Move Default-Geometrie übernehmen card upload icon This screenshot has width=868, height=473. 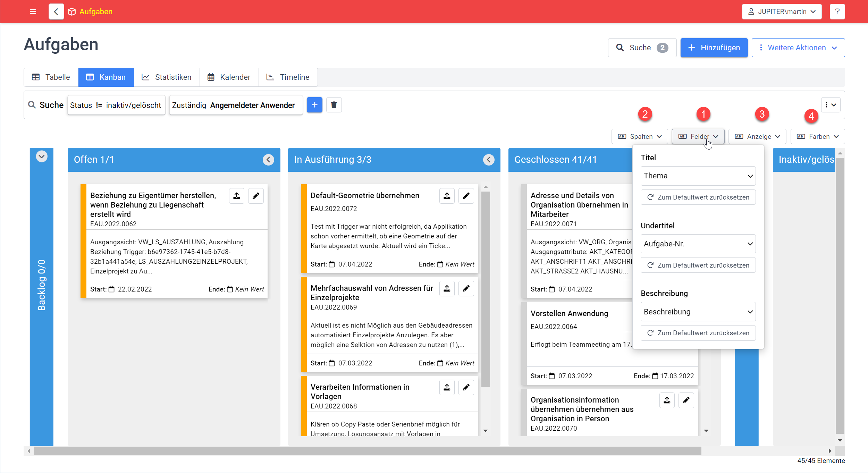(x=447, y=196)
